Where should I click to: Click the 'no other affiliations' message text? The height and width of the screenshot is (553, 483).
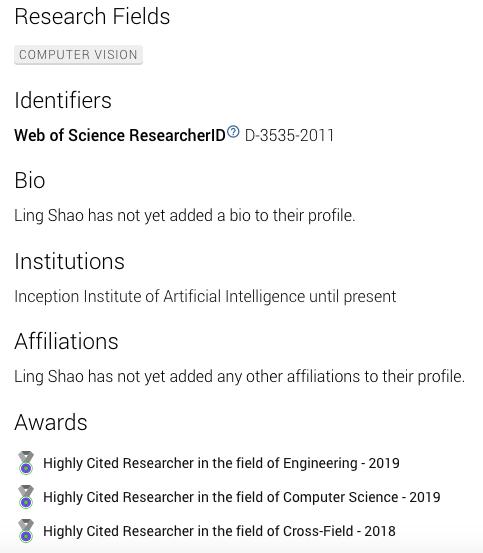240,376
